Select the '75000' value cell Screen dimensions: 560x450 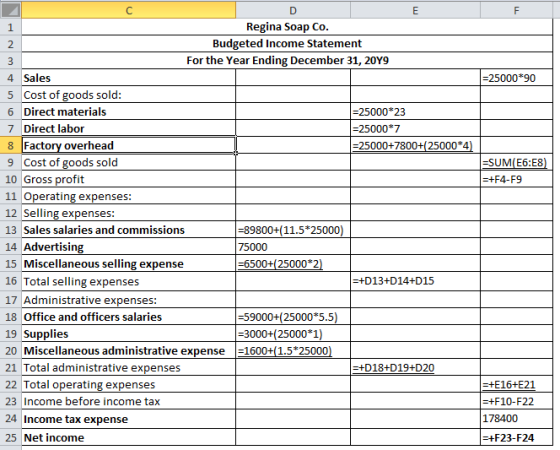click(293, 247)
